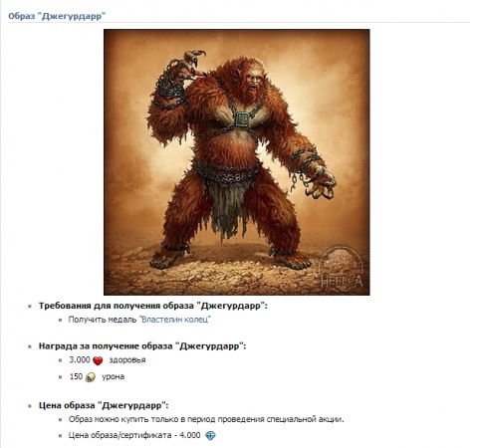Click the skull damage icon
478x448 pixels.
[x=91, y=377]
